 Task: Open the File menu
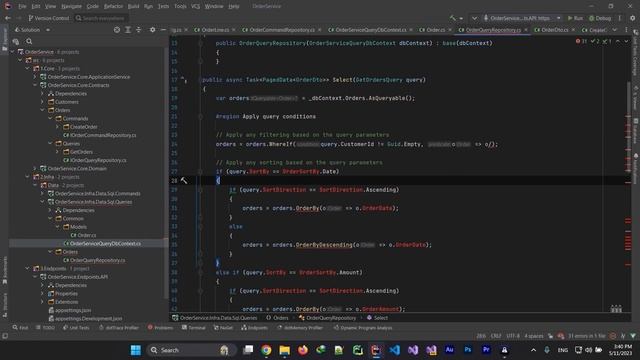[22, 6]
